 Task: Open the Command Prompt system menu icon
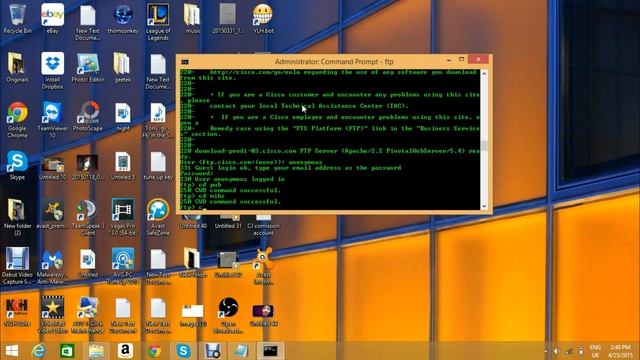click(185, 62)
